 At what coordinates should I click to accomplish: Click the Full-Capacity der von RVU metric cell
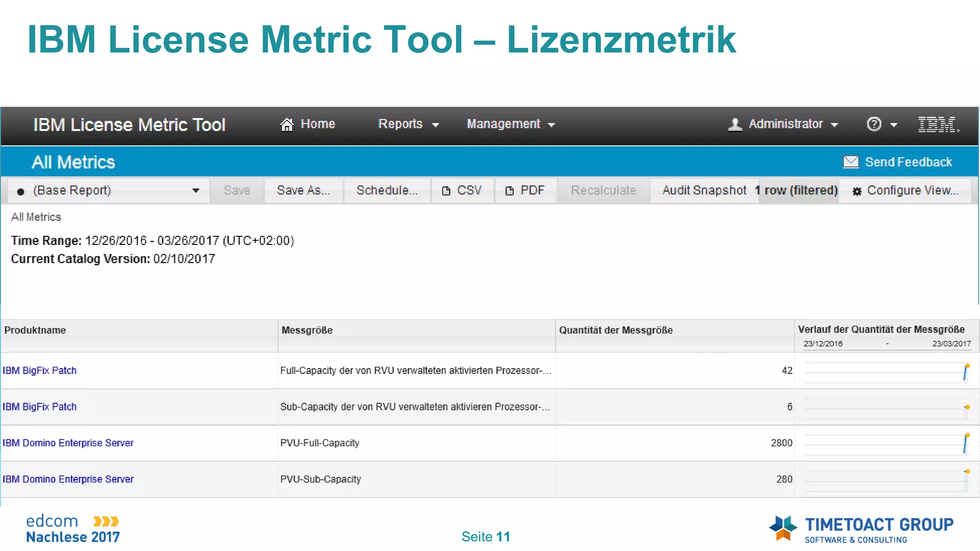click(x=416, y=371)
